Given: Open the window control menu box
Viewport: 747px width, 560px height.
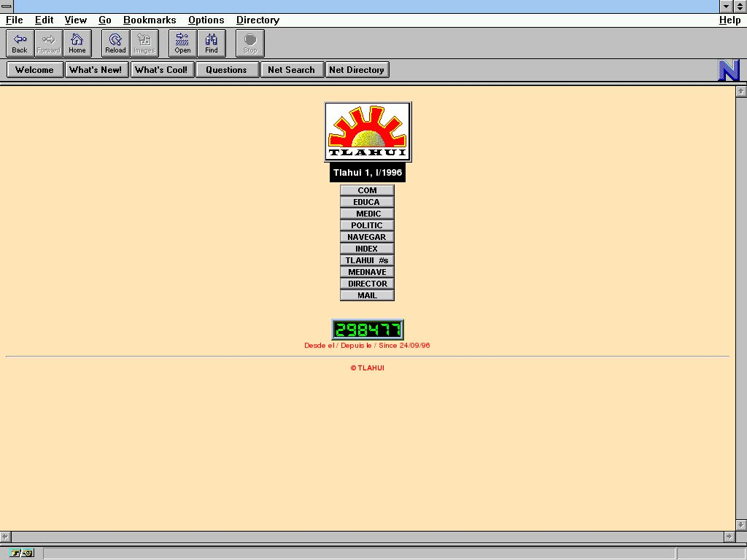Looking at the screenshot, I should (7, 7).
